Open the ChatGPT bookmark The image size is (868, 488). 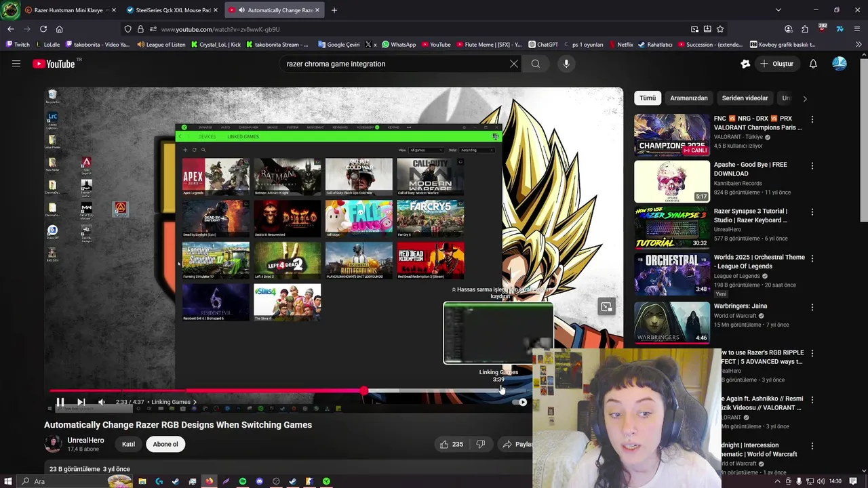click(543, 45)
